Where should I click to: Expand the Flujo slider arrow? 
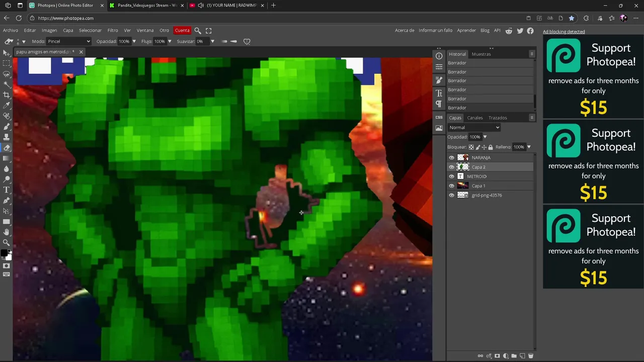pyautogui.click(x=170, y=41)
